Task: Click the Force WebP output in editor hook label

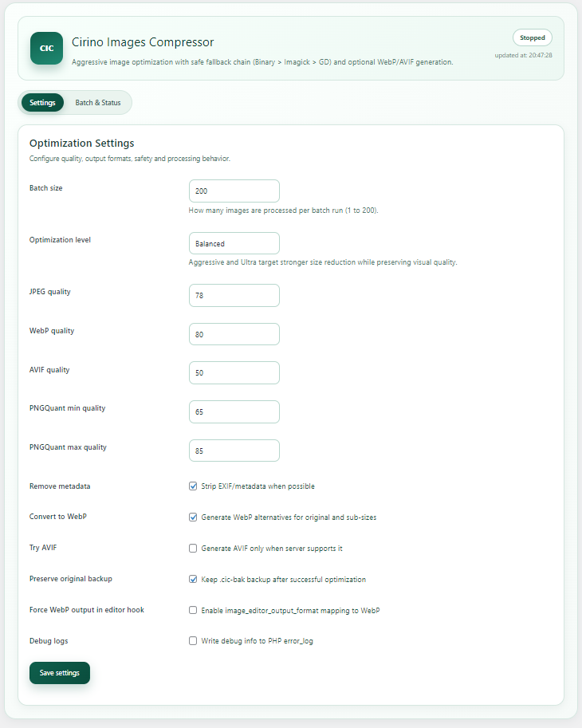Action: coord(87,610)
